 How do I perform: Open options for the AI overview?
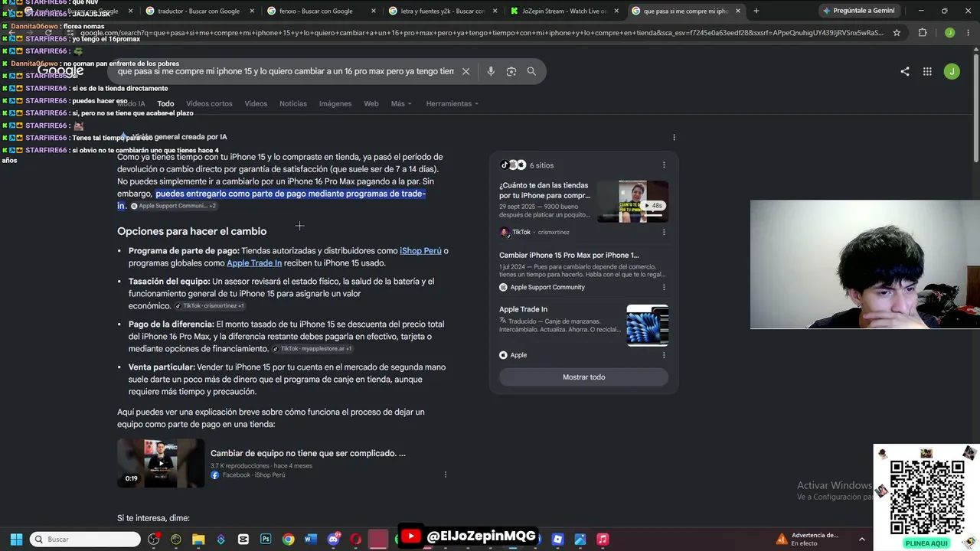point(674,137)
